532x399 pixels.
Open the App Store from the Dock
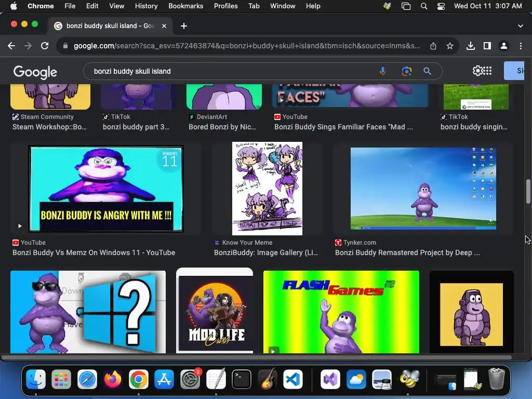coord(164,379)
